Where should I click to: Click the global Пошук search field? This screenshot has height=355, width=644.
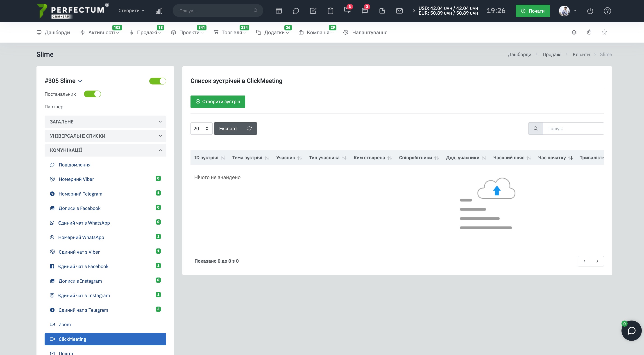(x=218, y=11)
